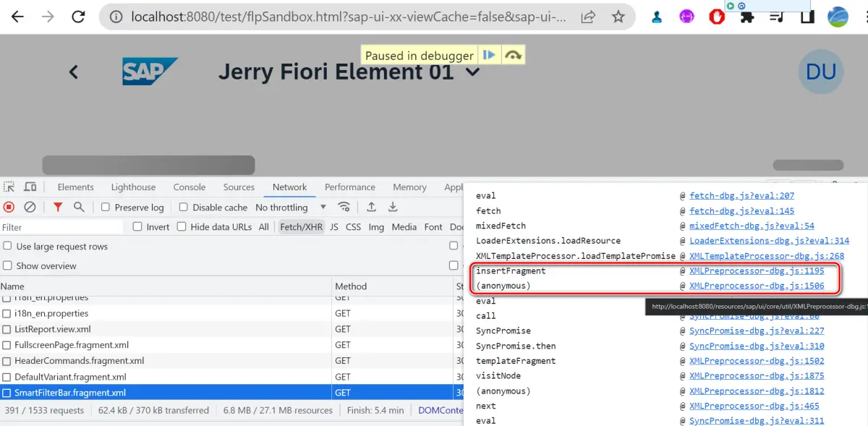Viewport: 868px width, 426px height.
Task: Stop recording the network log
Action: [9, 207]
